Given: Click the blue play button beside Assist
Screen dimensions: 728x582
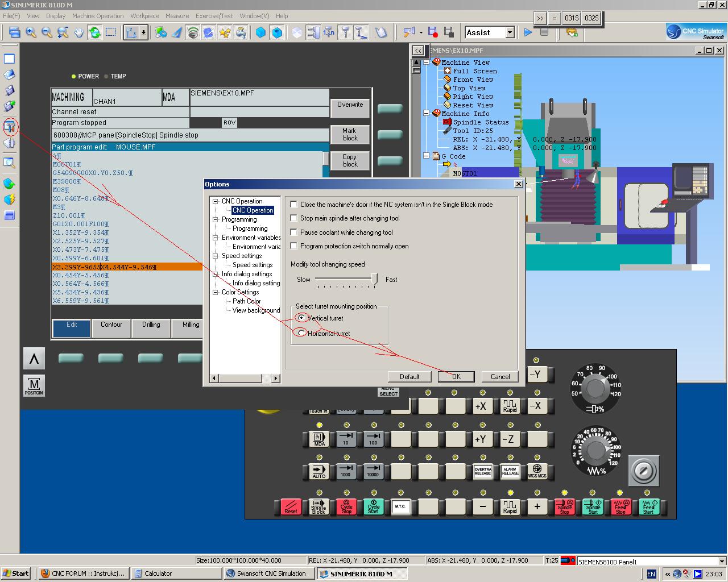Looking at the screenshot, I should [x=528, y=32].
